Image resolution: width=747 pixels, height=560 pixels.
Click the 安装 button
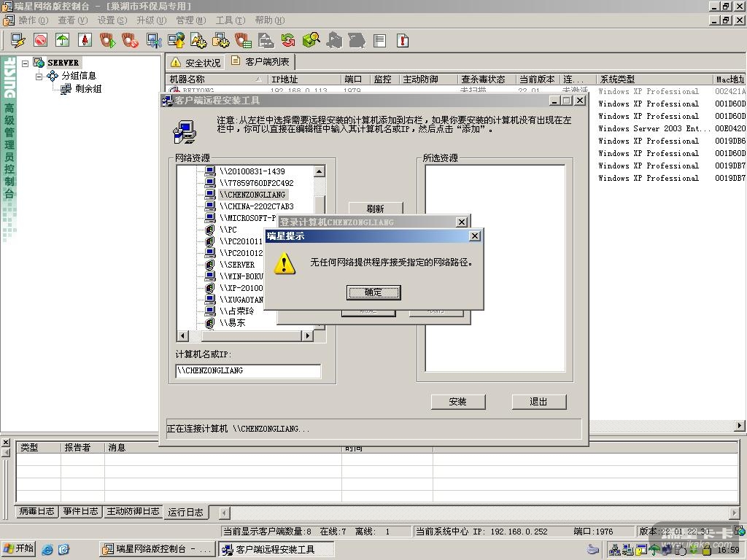pos(458,402)
